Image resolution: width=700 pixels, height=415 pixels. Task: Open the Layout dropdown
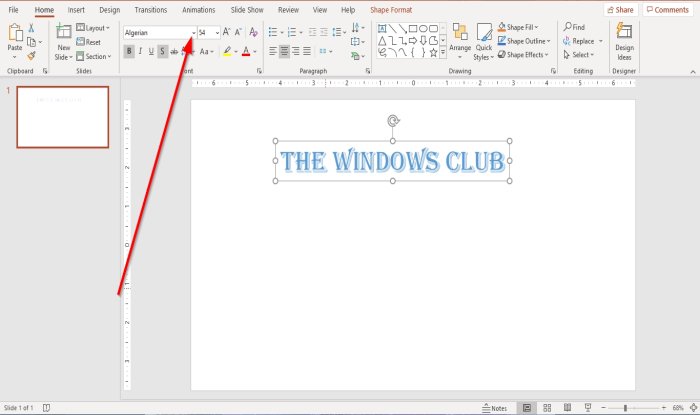93,28
